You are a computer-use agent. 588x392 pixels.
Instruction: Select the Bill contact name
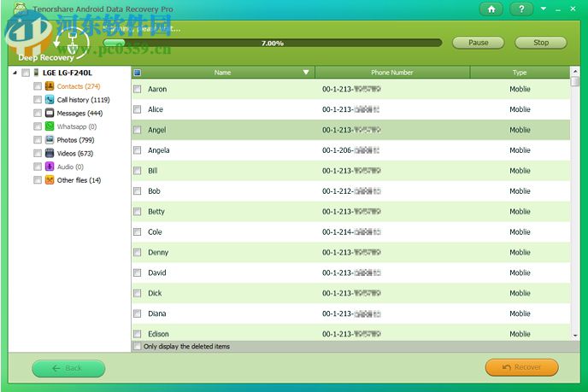[153, 171]
